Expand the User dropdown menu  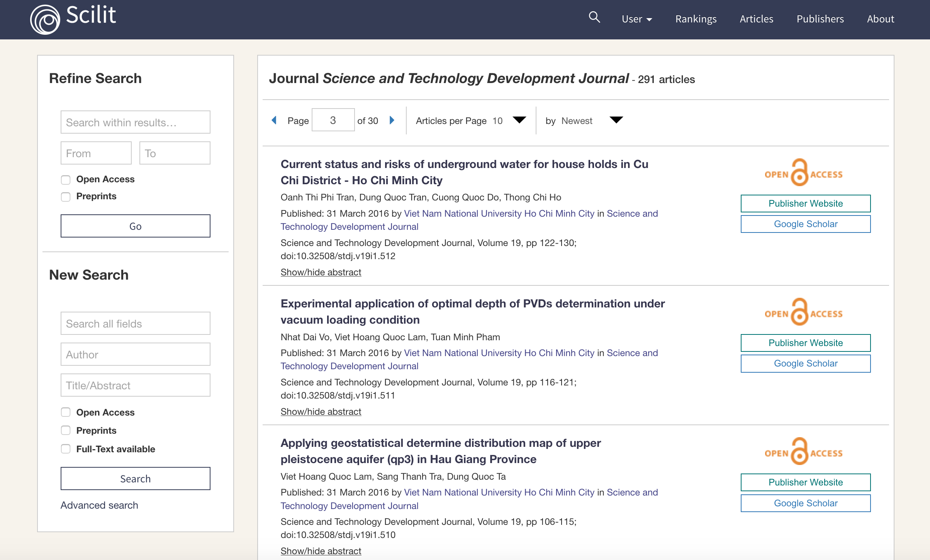[x=637, y=19]
